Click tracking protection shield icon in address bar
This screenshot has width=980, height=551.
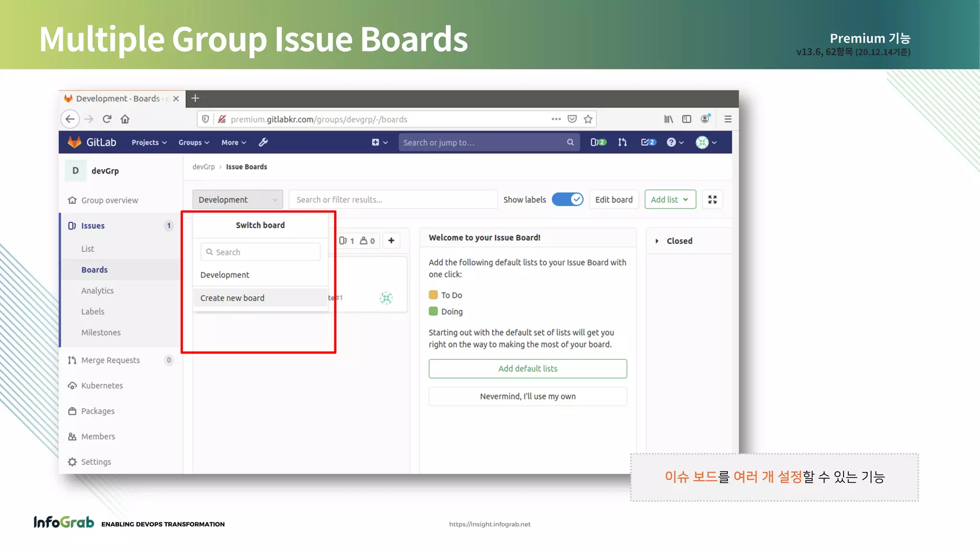tap(205, 119)
